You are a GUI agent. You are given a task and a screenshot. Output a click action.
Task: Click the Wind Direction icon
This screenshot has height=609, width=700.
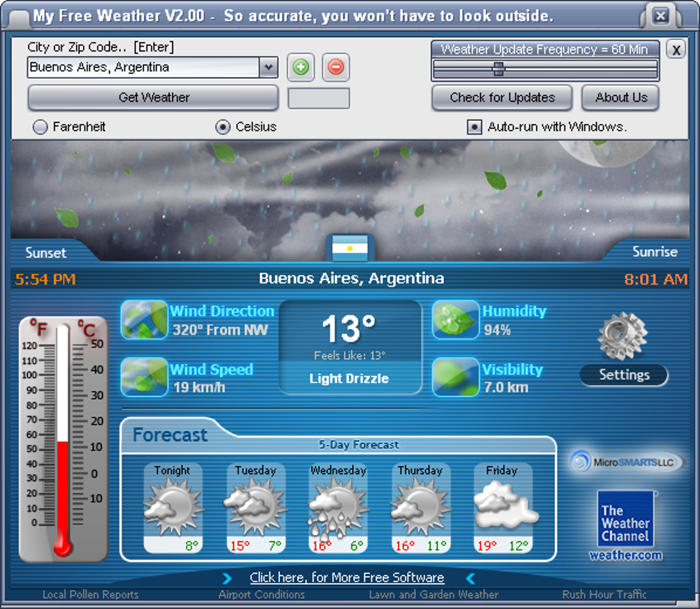click(144, 320)
